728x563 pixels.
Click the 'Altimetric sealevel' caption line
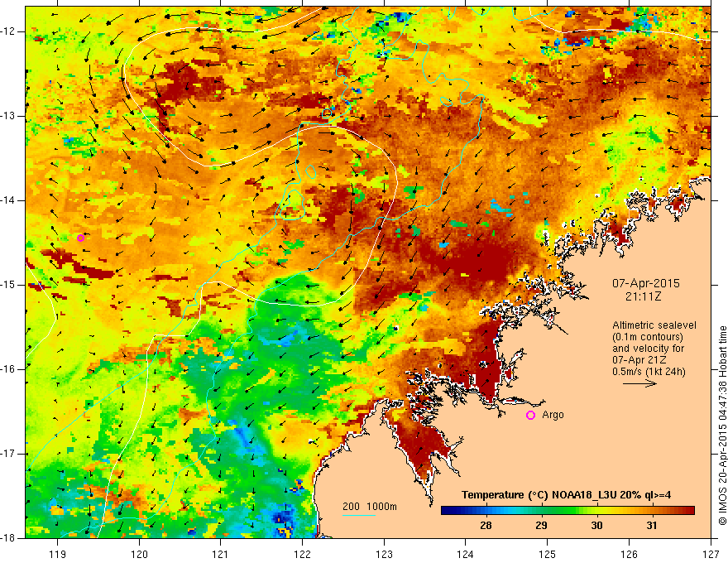pos(654,325)
